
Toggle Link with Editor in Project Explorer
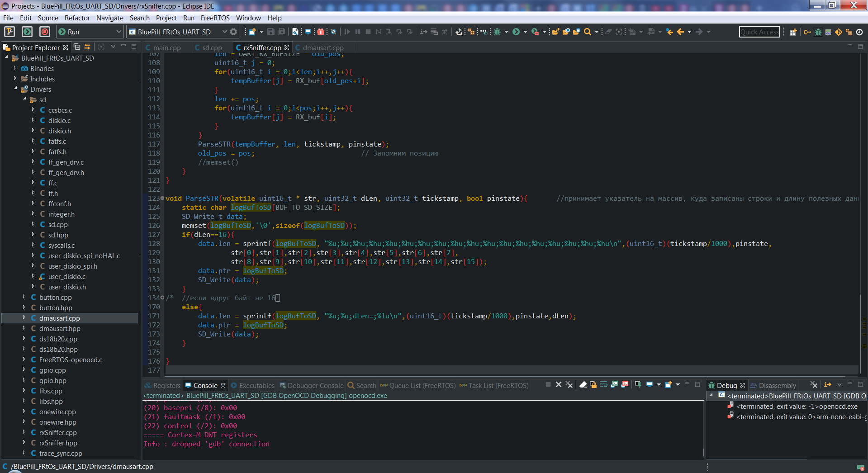(87, 47)
